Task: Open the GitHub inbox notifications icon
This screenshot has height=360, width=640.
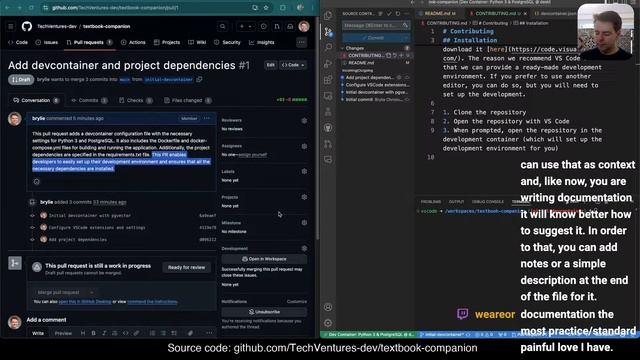Action: 290,27
